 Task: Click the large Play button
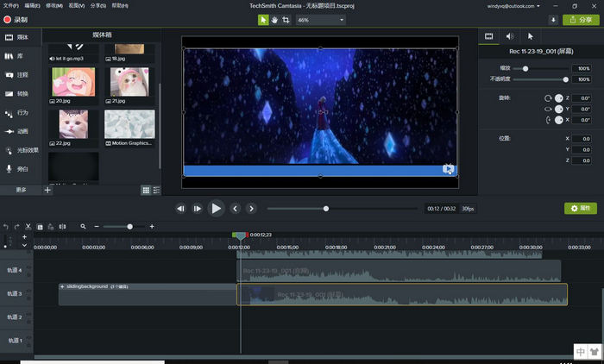pyautogui.click(x=216, y=209)
